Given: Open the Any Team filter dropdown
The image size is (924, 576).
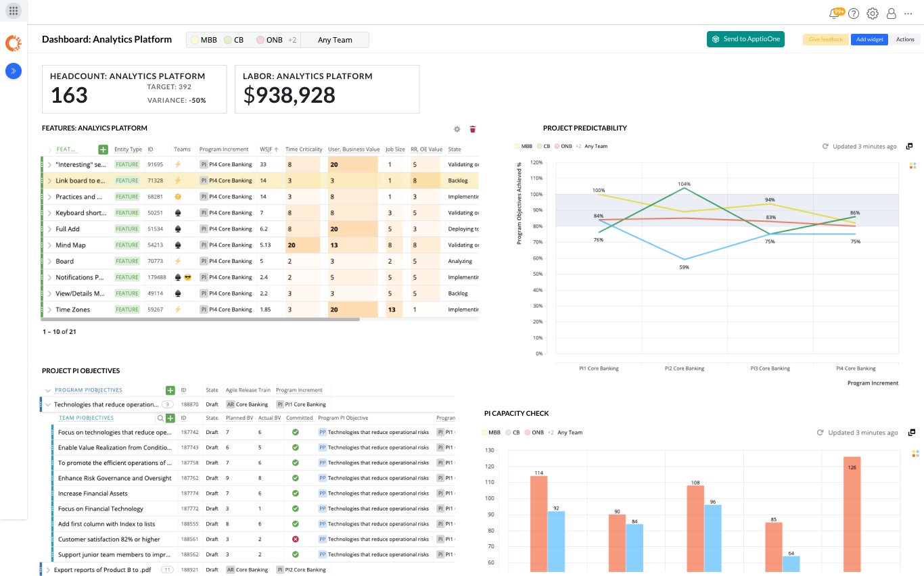Looking at the screenshot, I should pos(335,40).
